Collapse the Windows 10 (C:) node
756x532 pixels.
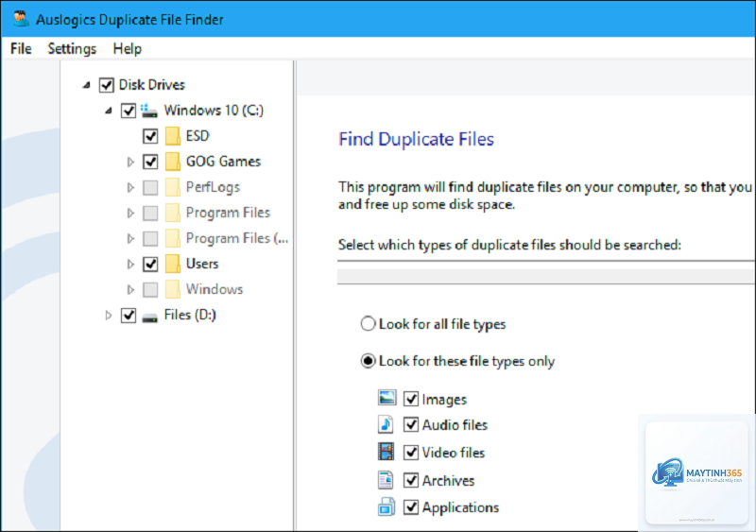pyautogui.click(x=109, y=111)
